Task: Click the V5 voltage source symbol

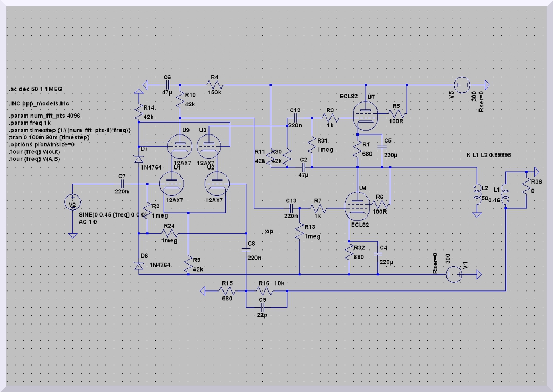Action: [461, 85]
